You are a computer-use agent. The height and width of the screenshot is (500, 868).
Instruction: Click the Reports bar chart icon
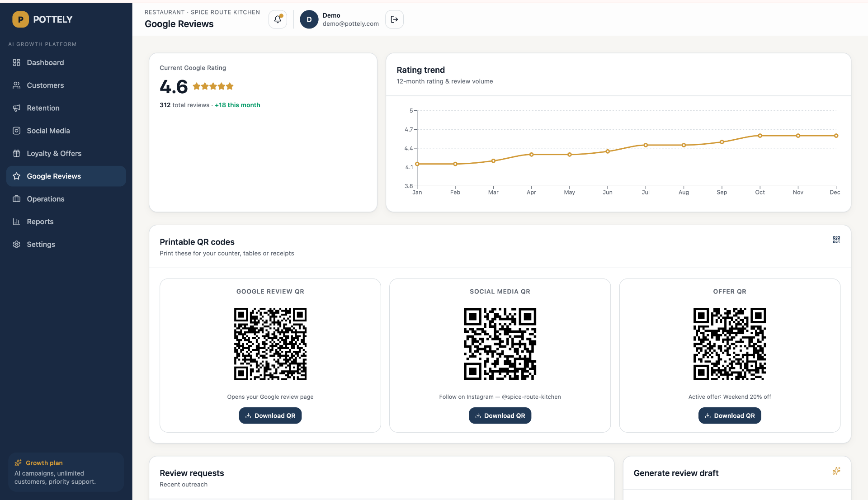click(17, 222)
